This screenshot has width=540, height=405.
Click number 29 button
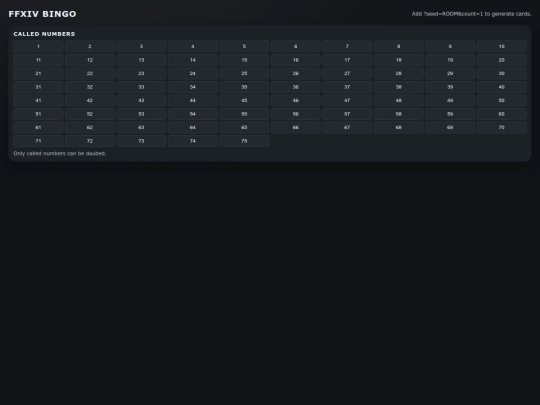tap(450, 73)
